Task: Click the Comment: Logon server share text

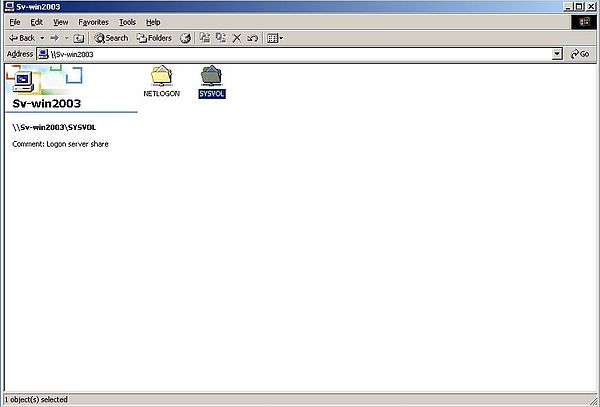Action: 60,144
